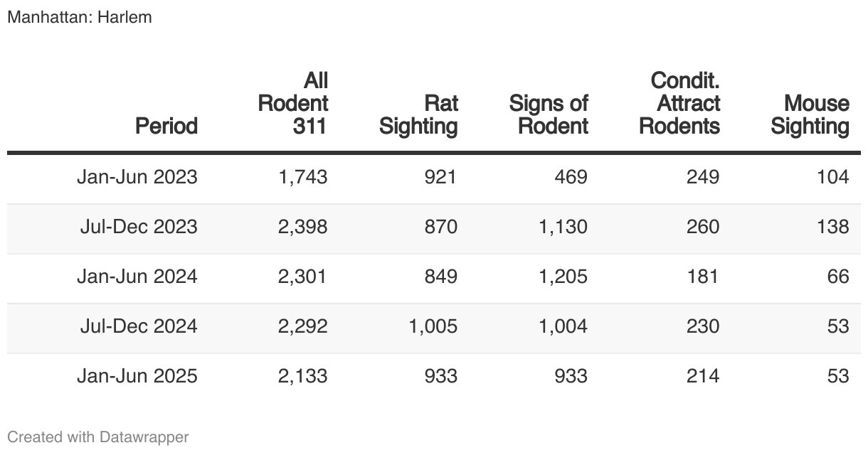Viewport: 868px width, 455px height.
Task: Click the 2,133 value in Jan-Jun 2025
Action: pos(303,375)
